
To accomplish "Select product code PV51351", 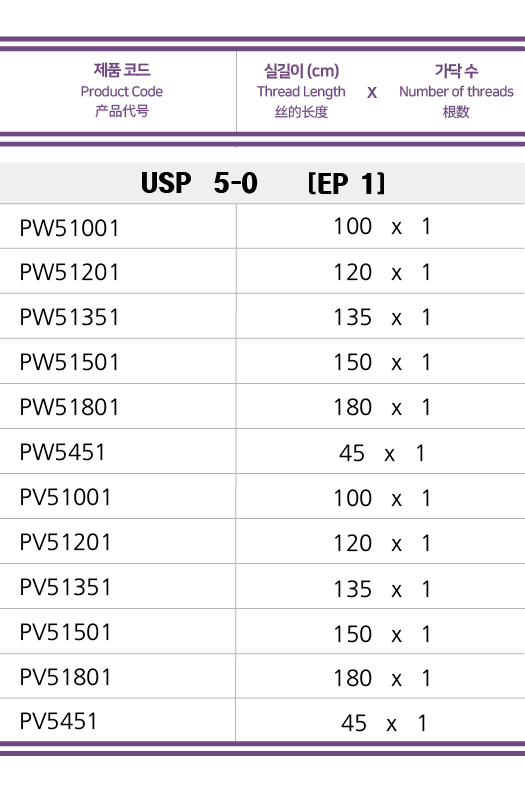I will point(65,587).
